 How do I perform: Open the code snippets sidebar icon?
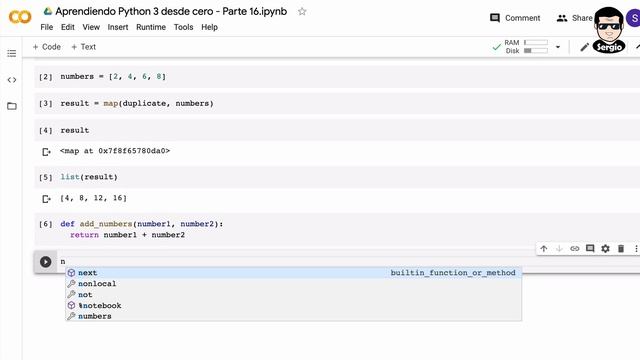click(12, 80)
